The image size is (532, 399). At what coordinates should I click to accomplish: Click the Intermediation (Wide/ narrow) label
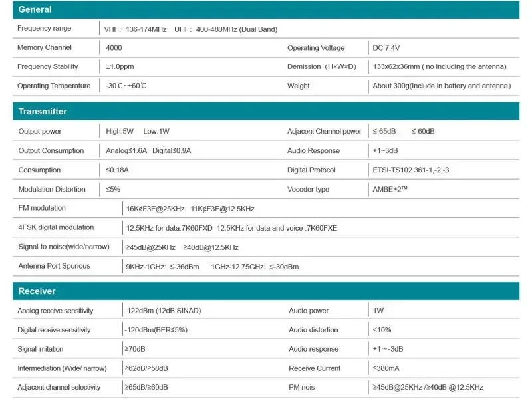[62, 369]
